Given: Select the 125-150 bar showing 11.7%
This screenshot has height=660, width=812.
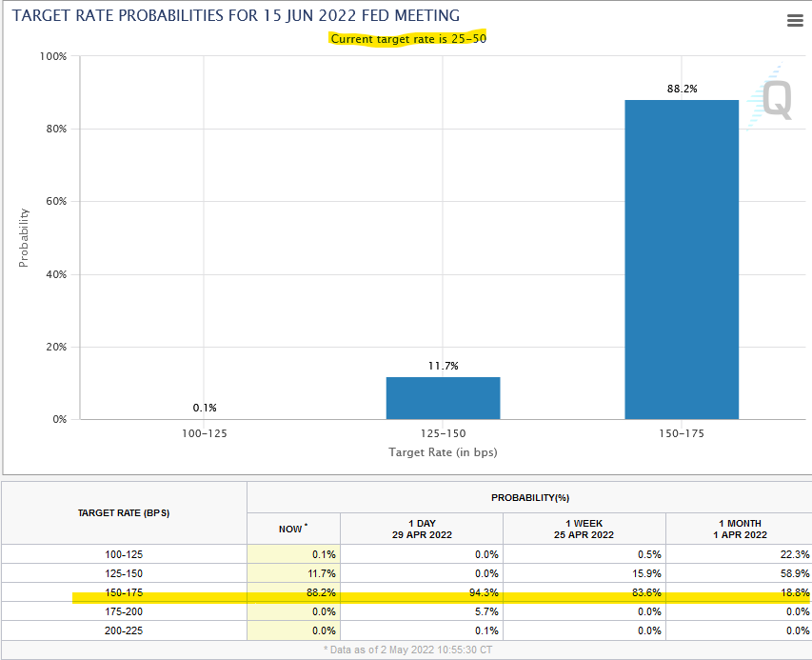Looking at the screenshot, I should click(x=443, y=397).
